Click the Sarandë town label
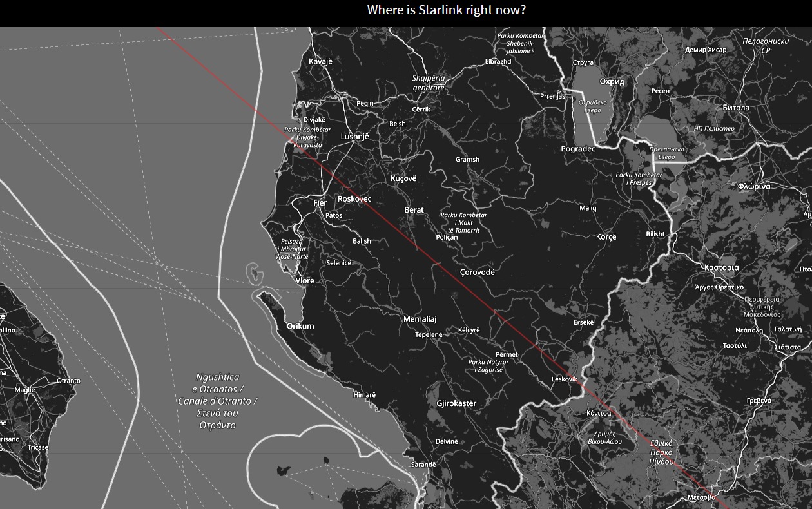This screenshot has height=509, width=812. (423, 465)
